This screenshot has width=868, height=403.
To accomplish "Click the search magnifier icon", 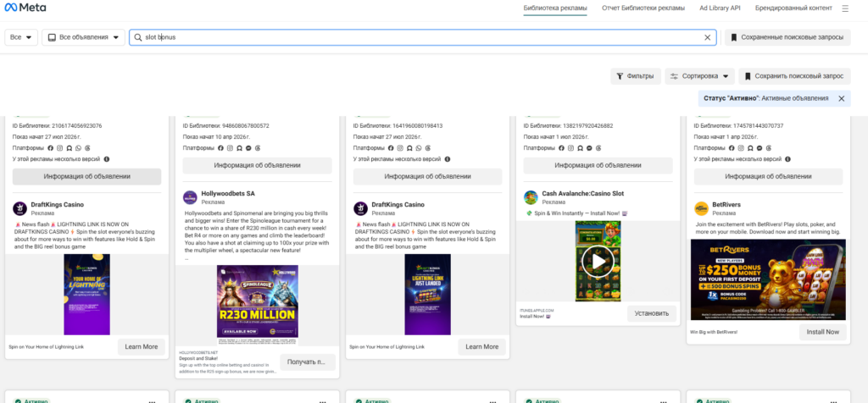I will pyautogui.click(x=138, y=37).
